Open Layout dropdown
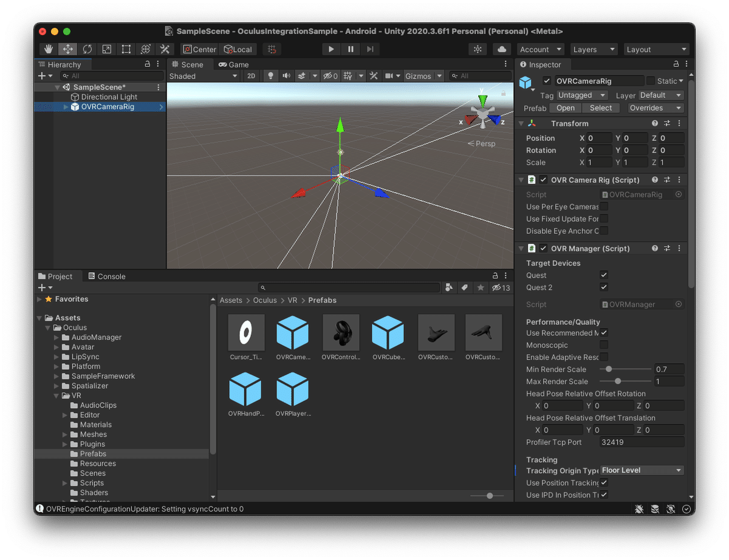Viewport: 729px width, 560px height. pyautogui.click(x=656, y=49)
